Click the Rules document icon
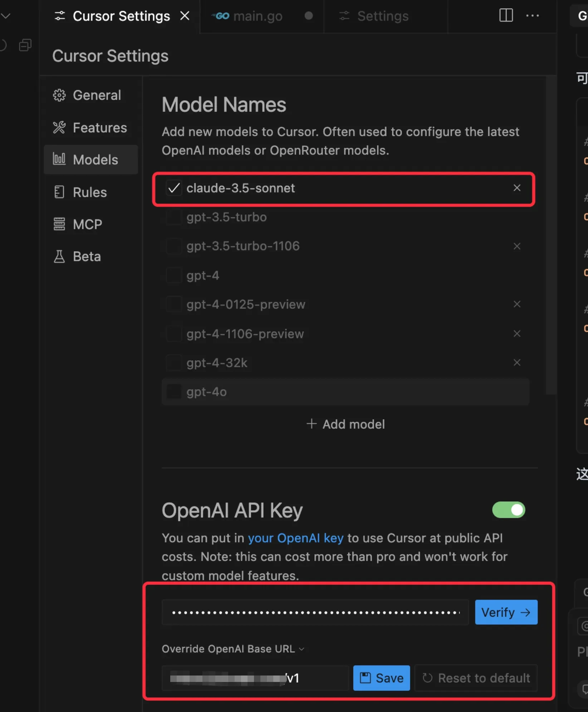 [x=59, y=192]
